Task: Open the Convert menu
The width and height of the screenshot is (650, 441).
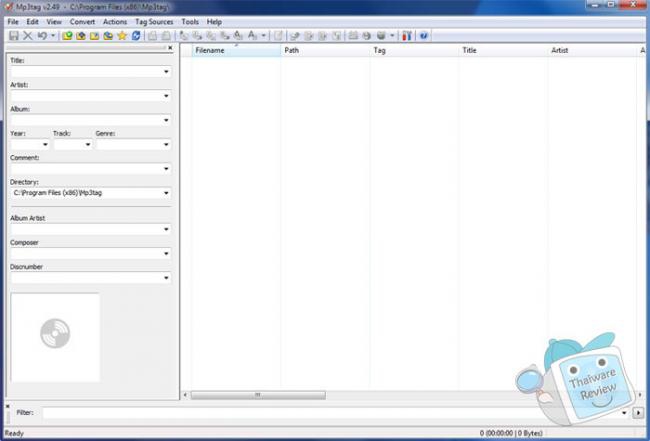Action: coord(82,22)
